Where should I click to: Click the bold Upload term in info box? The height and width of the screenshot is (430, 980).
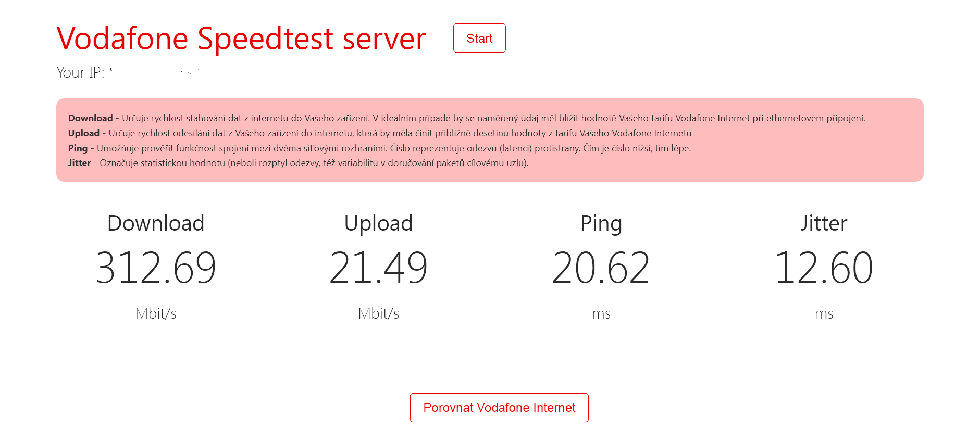click(x=83, y=133)
